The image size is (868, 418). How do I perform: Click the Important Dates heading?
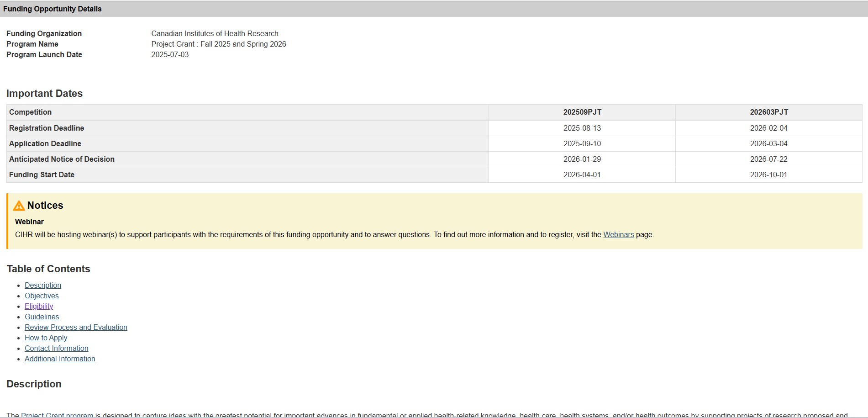click(44, 93)
